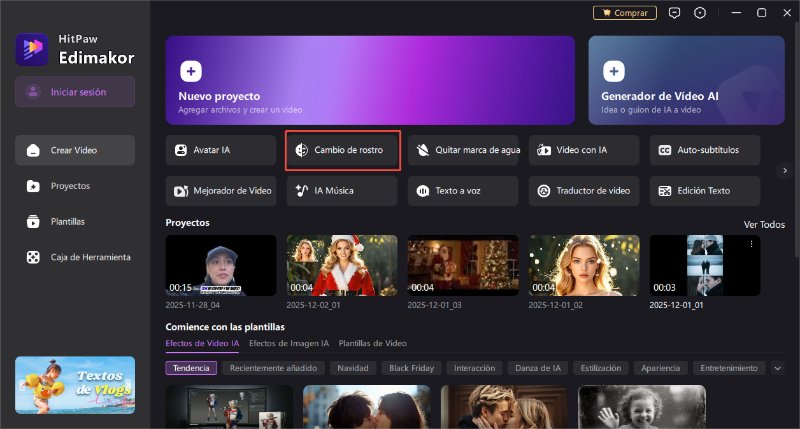The width and height of the screenshot is (800, 429).
Task: Open the Quitar marca de agua label
Action: (x=478, y=150)
